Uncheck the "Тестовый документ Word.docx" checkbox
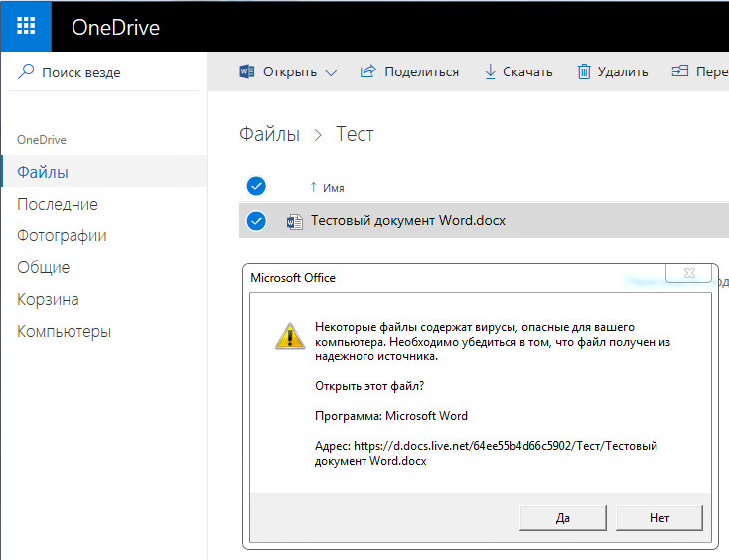This screenshot has width=729, height=560. (x=256, y=221)
